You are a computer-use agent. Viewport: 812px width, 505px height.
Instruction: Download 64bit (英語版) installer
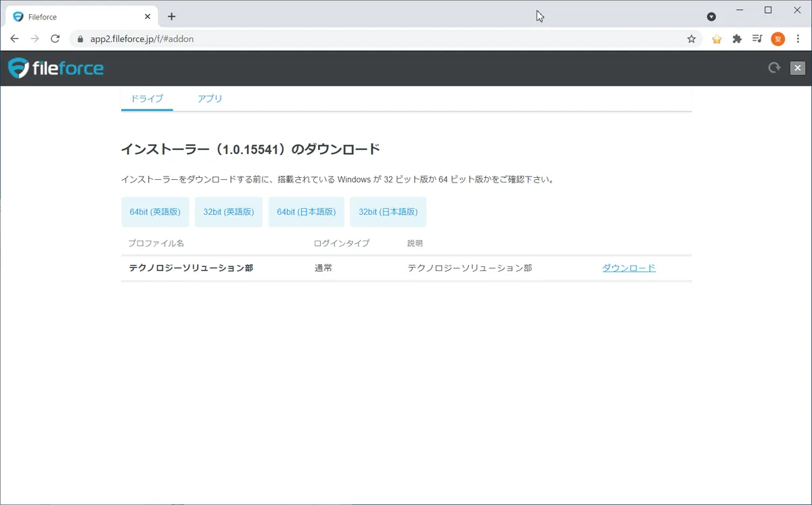point(155,212)
